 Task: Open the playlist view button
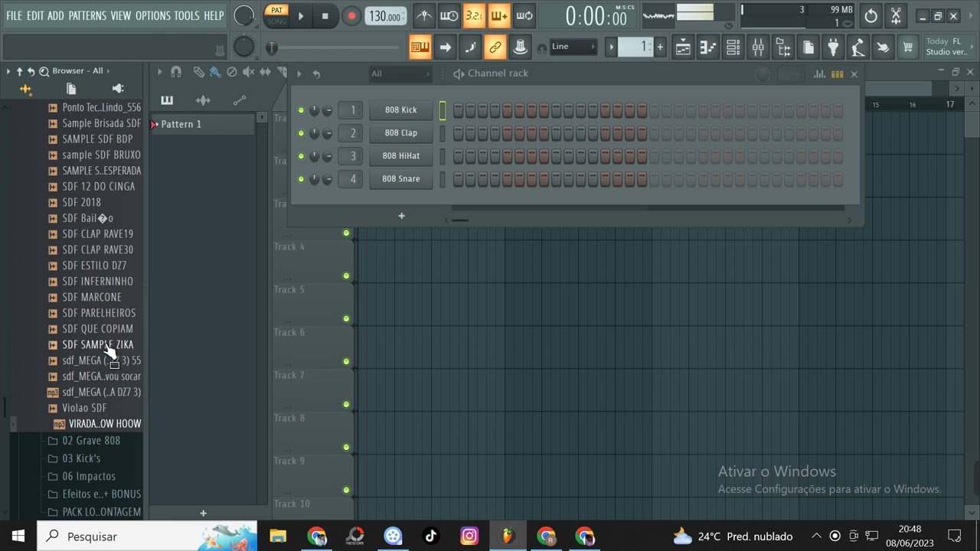point(683,47)
